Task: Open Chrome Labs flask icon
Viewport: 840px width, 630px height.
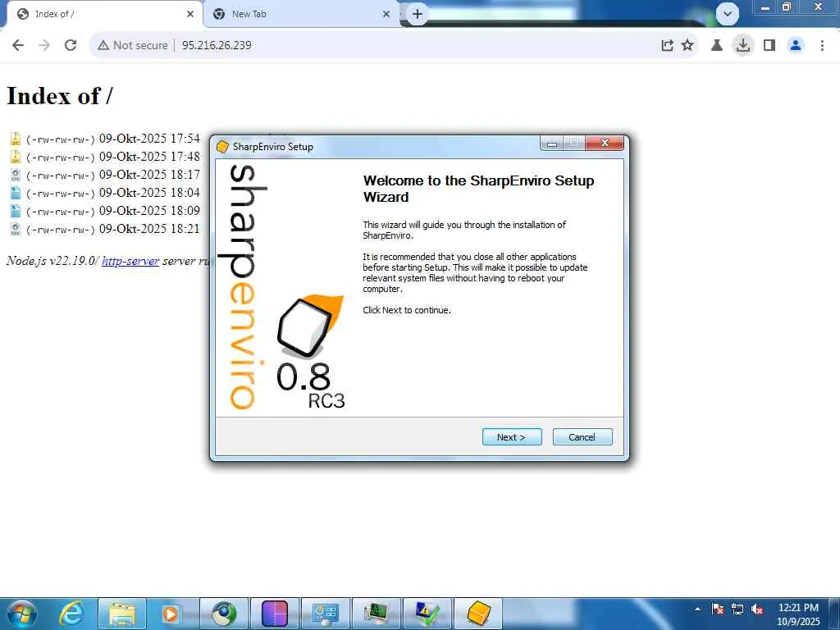Action: [717, 46]
